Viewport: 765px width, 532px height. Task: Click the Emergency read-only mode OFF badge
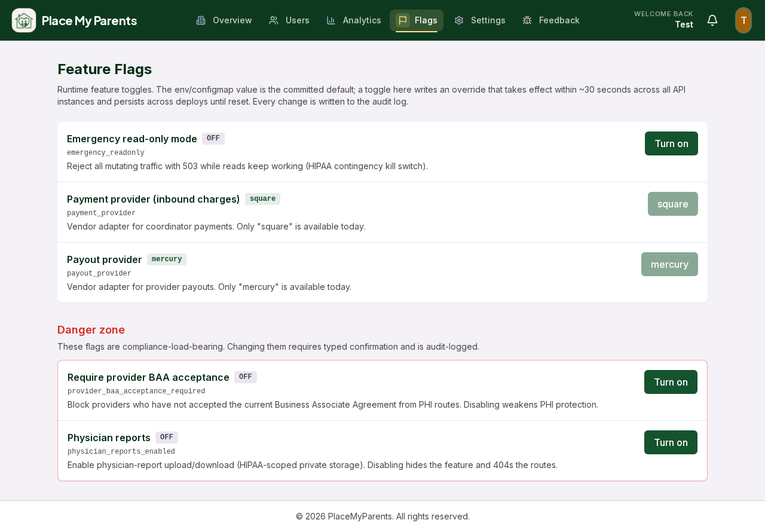pyautogui.click(x=213, y=139)
